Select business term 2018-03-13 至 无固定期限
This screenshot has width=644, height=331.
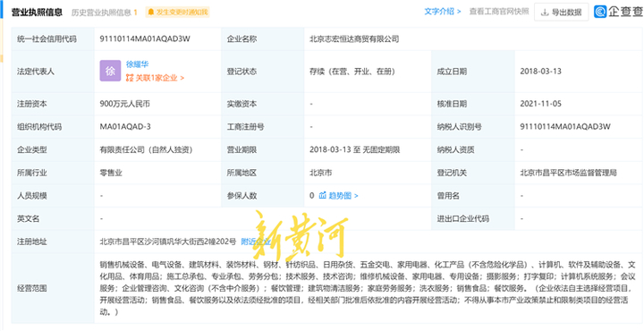tap(355, 150)
